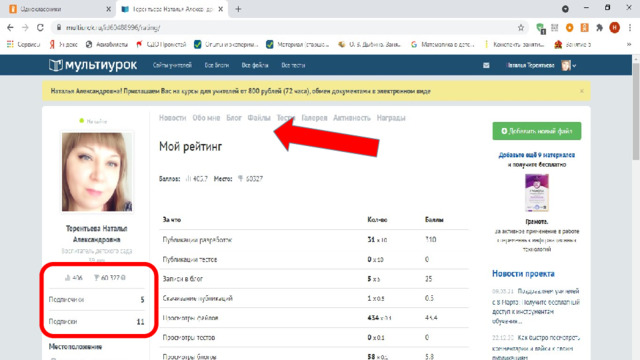Open Новости проекта heading link

(523, 273)
